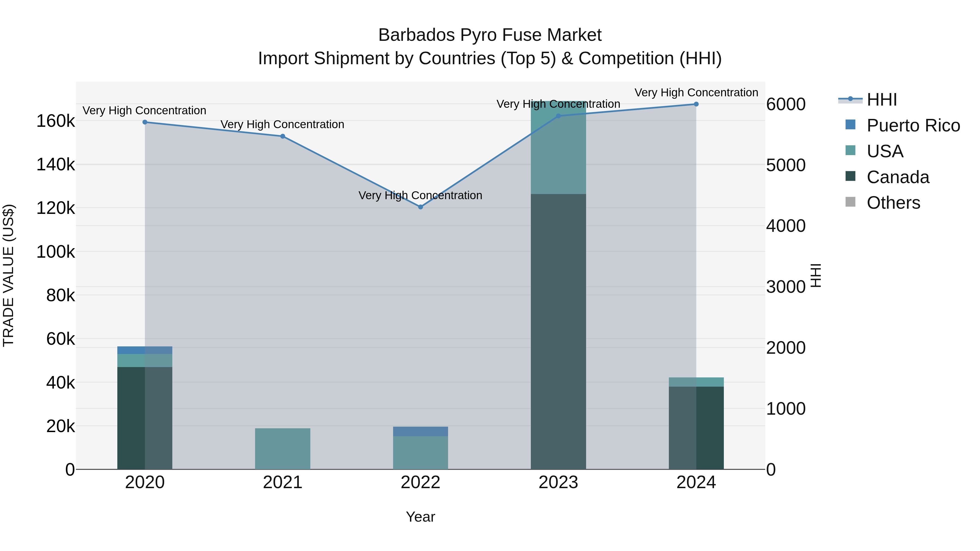Click the 2024 Canada bar segment

(x=696, y=428)
